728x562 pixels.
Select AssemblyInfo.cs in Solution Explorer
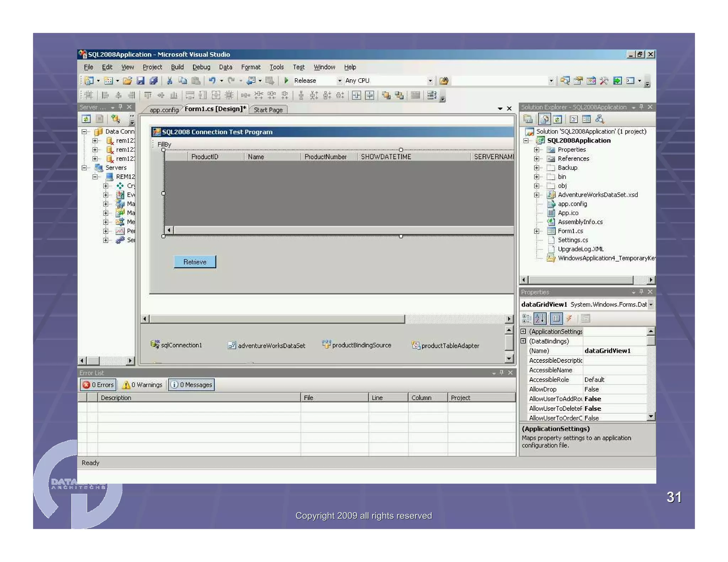coord(580,222)
